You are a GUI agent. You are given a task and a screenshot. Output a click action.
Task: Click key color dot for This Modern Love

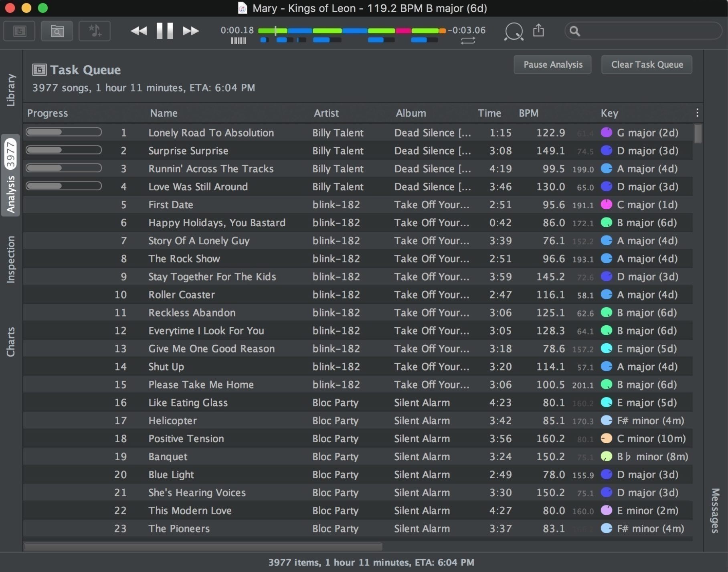607,510
